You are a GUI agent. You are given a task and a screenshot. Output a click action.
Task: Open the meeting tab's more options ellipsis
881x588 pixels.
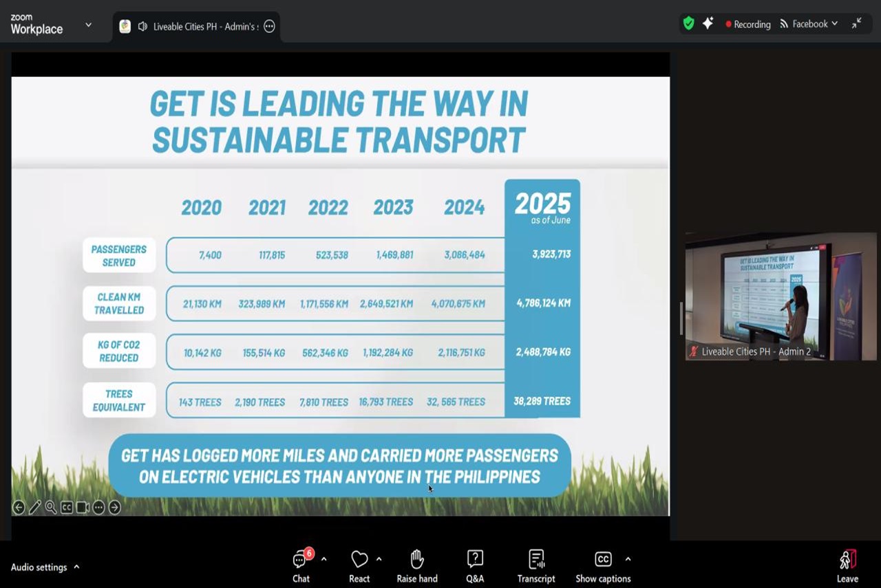pos(269,26)
